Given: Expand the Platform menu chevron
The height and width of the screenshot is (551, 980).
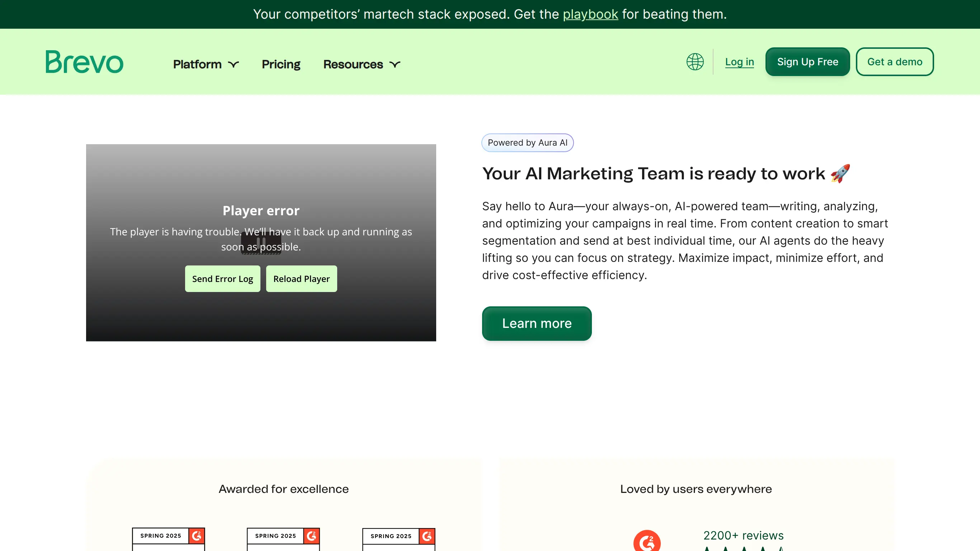Looking at the screenshot, I should coord(234,64).
